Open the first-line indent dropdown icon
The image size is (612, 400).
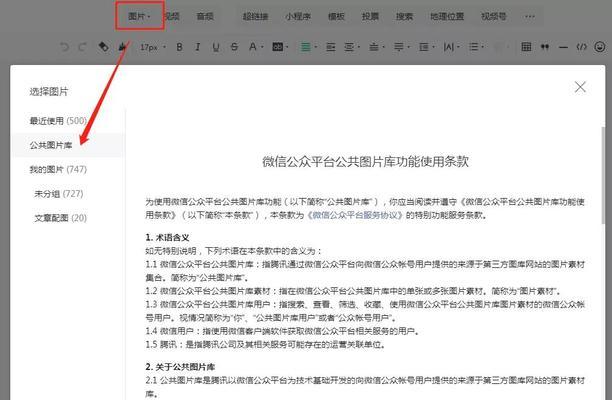click(352, 47)
